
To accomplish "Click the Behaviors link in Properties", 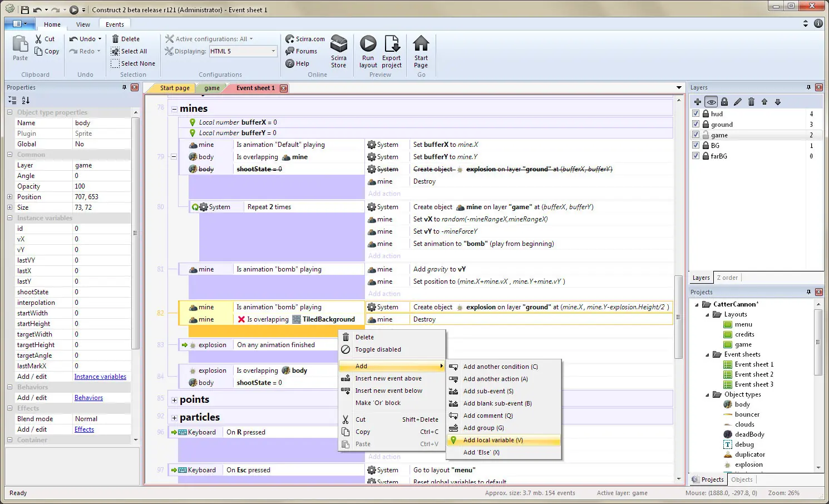I will [88, 398].
